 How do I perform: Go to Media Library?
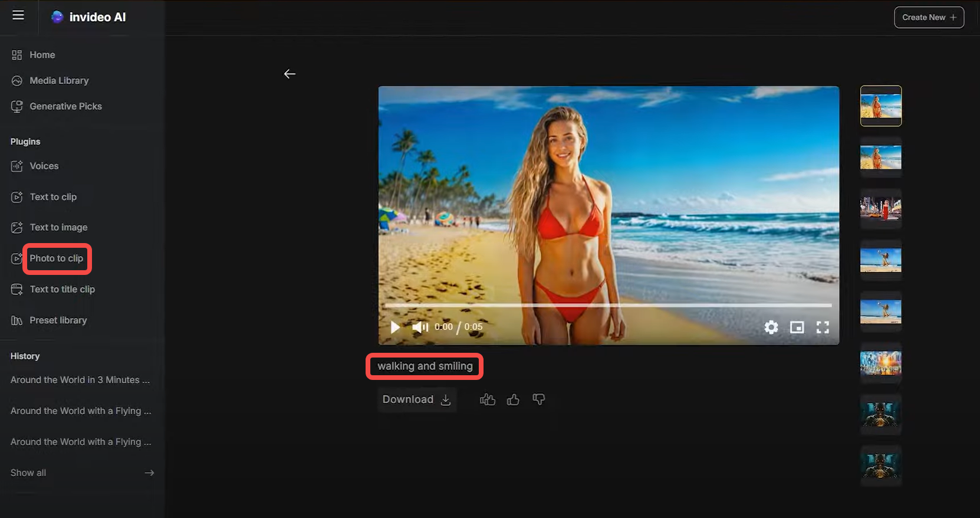click(x=59, y=80)
